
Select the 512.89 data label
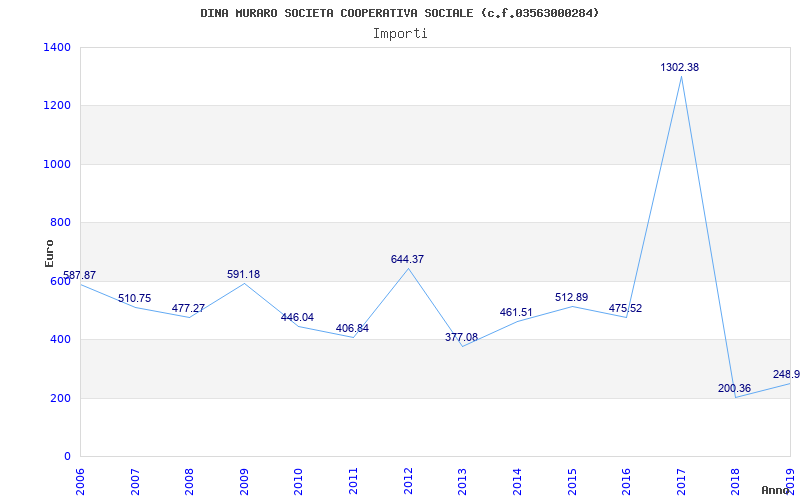(571, 297)
